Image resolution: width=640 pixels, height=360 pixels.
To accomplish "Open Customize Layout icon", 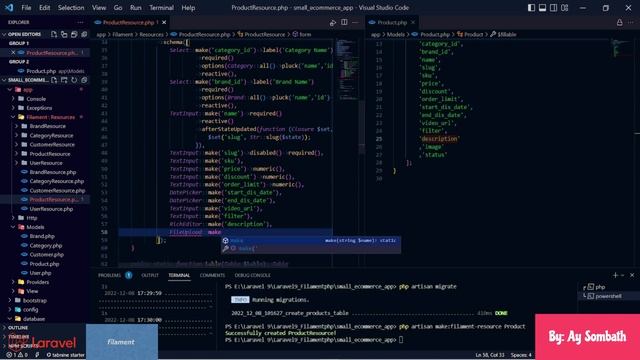I will (565, 8).
